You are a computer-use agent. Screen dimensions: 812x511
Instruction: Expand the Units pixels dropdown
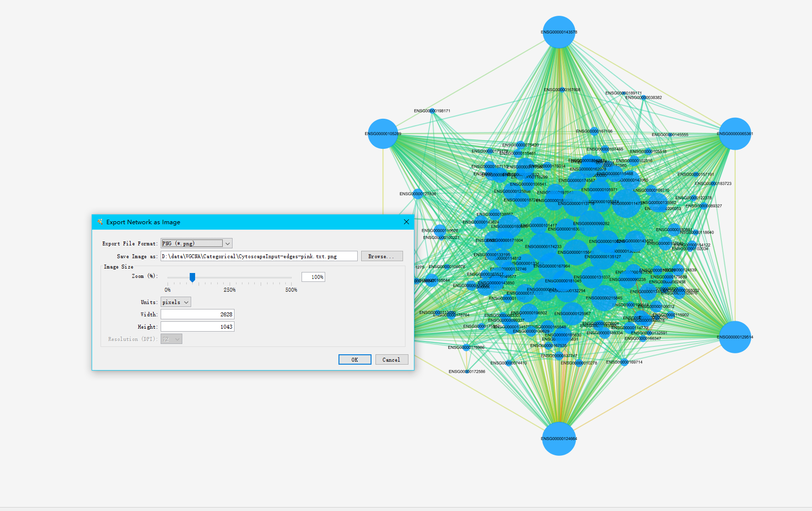[176, 302]
